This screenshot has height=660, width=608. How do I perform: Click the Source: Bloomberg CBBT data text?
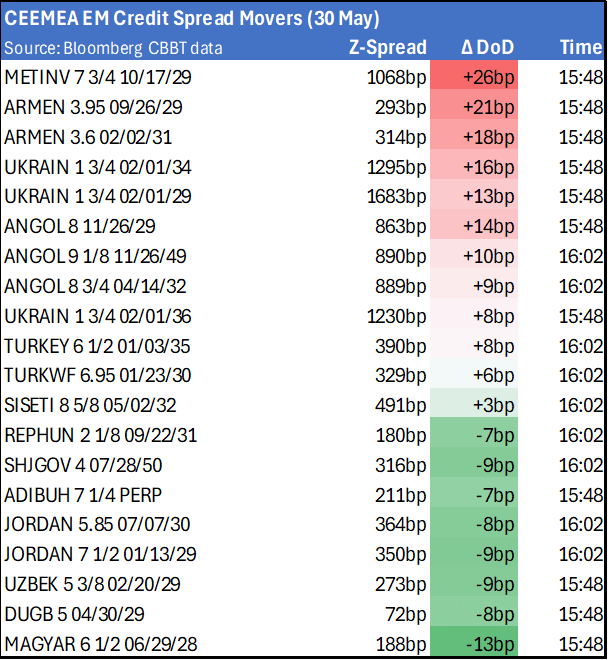[113, 48]
